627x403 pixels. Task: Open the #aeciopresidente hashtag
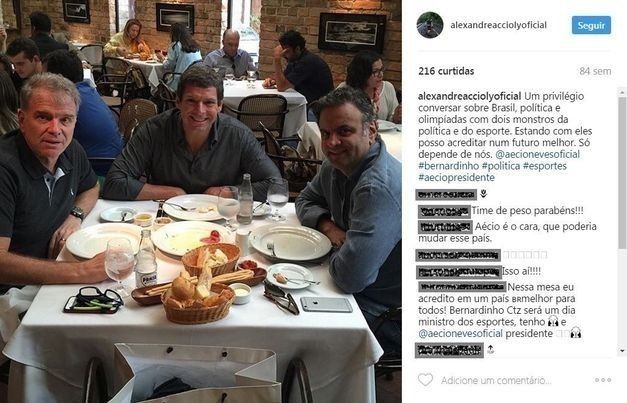coord(456,178)
